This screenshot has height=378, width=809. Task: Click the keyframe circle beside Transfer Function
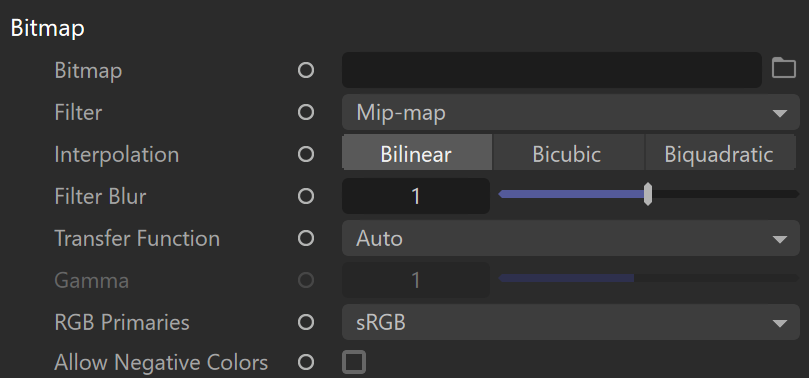click(x=306, y=238)
